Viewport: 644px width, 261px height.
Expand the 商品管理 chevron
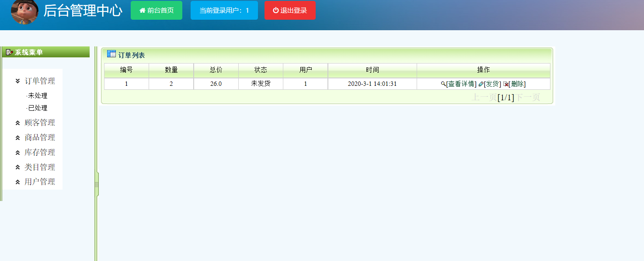[17, 138]
